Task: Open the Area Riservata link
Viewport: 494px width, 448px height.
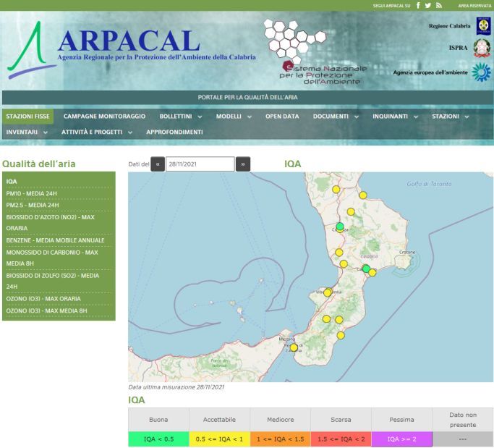Action: point(474,5)
